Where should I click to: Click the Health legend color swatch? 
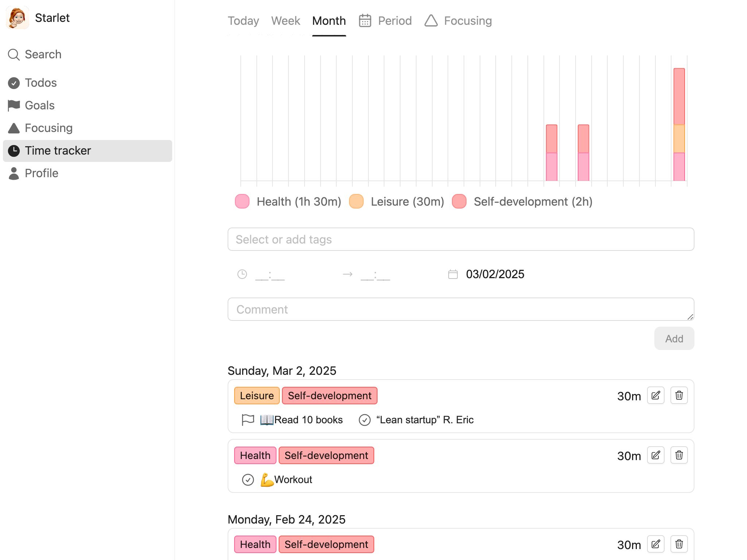tap(242, 202)
